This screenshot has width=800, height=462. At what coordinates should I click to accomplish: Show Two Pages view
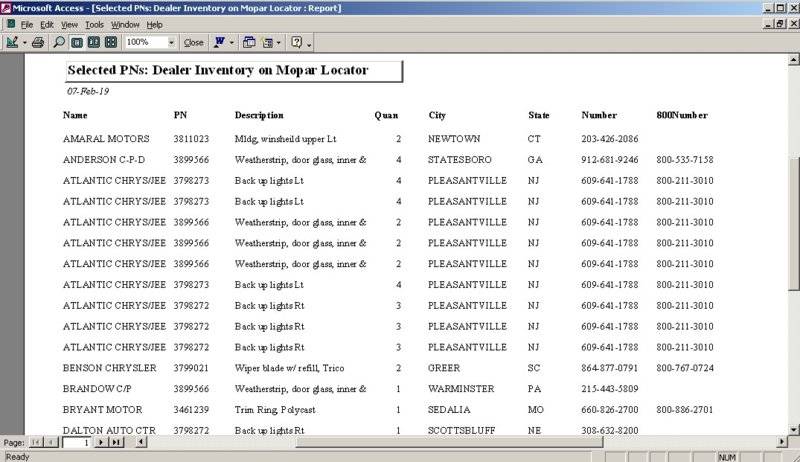[93, 42]
